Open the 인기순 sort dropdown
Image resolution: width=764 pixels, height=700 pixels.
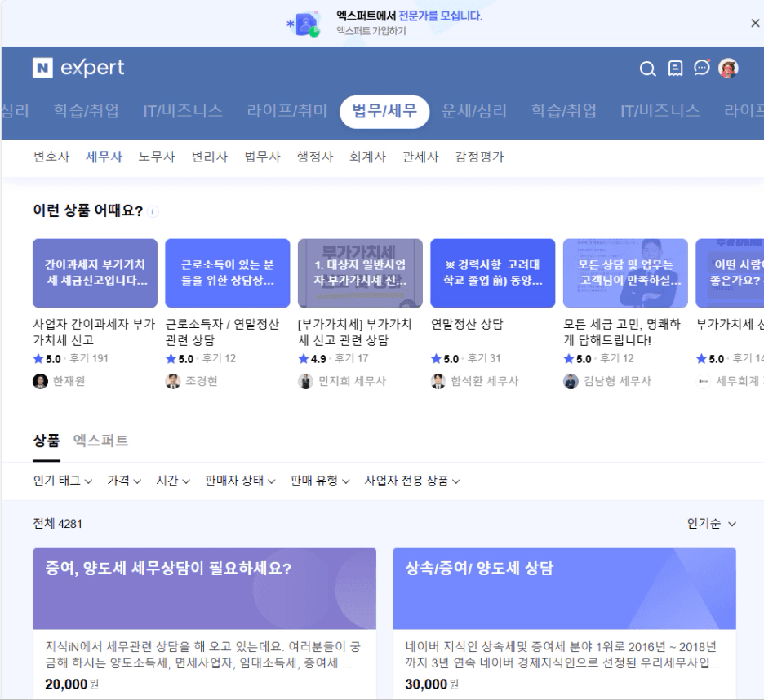(712, 524)
